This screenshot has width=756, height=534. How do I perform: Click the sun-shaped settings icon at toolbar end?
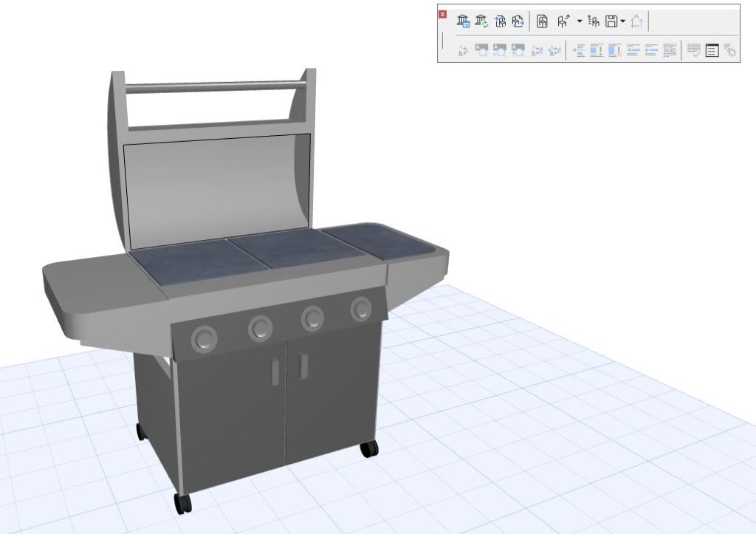[x=731, y=50]
